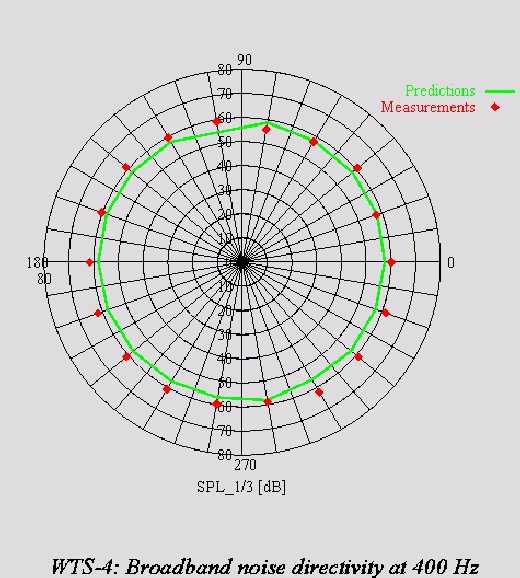Image resolution: width=520 pixels, height=578 pixels.
Task: Click the 30 radial label below center
Action: (225, 335)
